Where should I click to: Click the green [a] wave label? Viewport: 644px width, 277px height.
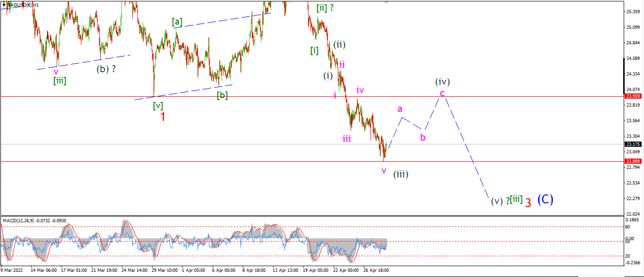[x=177, y=22]
